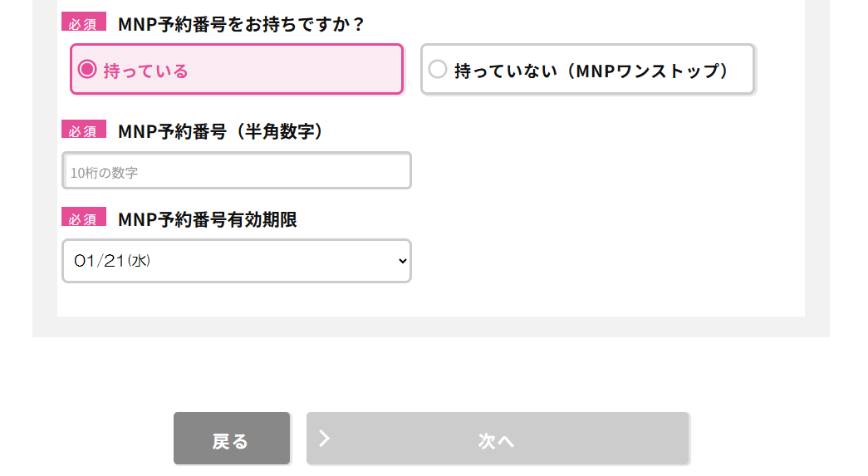Select the empty radio circle for 持っていない

(438, 70)
